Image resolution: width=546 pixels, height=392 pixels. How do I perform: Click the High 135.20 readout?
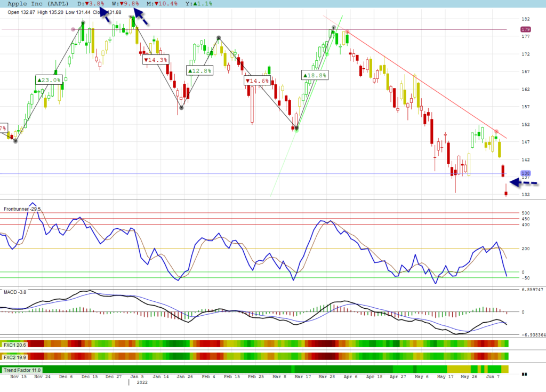click(50, 12)
